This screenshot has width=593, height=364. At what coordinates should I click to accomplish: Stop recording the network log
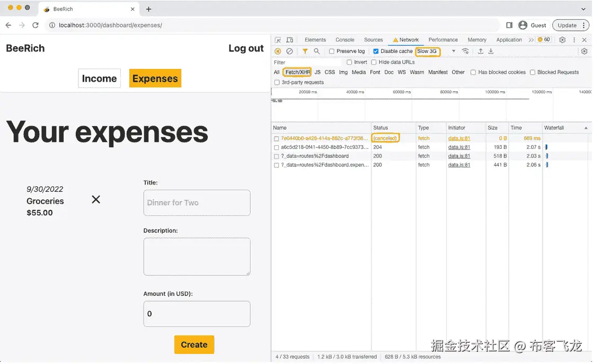[278, 51]
